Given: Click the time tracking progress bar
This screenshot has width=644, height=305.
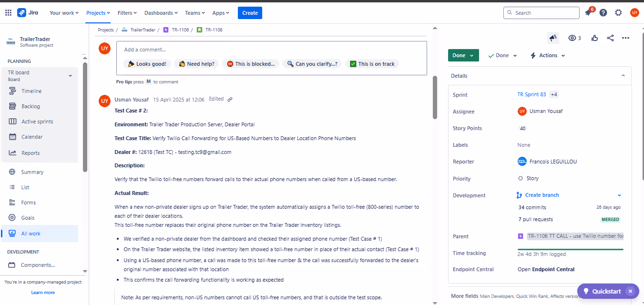Looking at the screenshot, I should (x=571, y=249).
